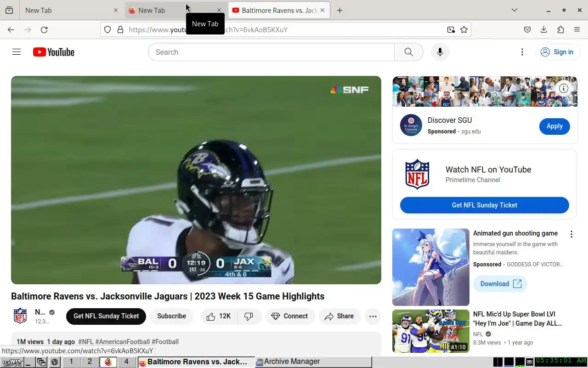Viewport: 588px width, 368px height.
Task: Subscribe to the NFL channel
Action: pyautogui.click(x=171, y=316)
